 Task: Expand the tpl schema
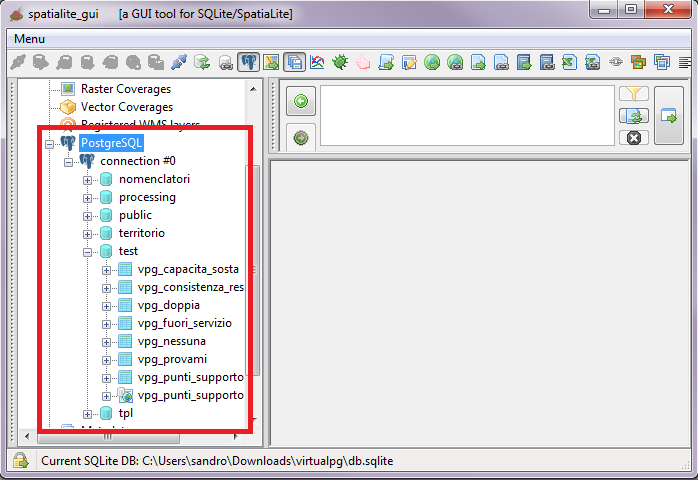[x=87, y=415]
